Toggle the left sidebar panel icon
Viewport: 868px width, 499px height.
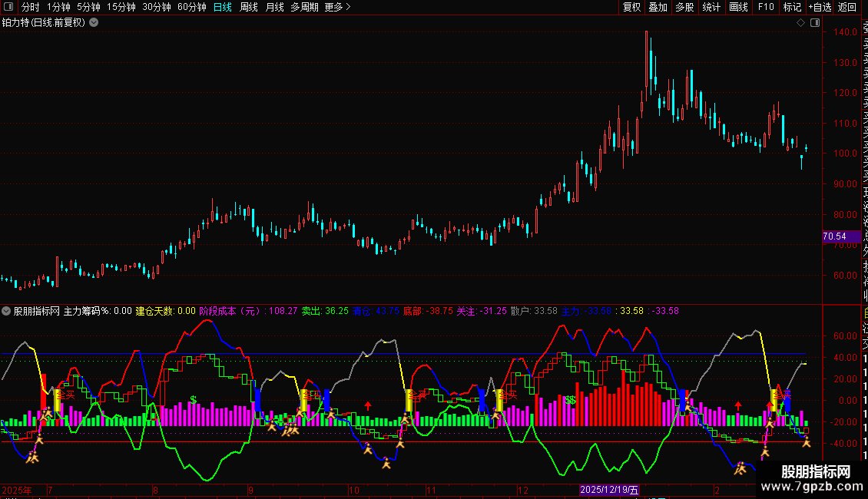[8, 7]
